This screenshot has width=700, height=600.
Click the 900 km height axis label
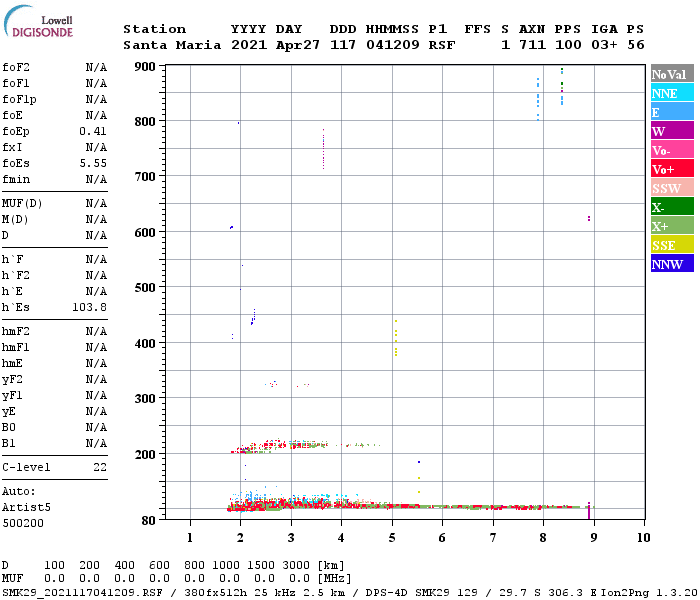(x=145, y=67)
